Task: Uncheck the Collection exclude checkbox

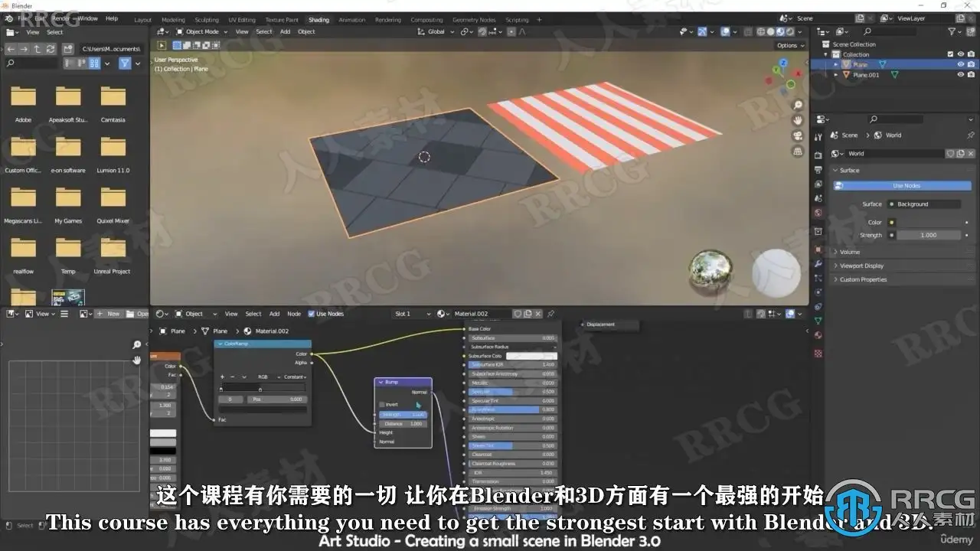Action: 950,54
